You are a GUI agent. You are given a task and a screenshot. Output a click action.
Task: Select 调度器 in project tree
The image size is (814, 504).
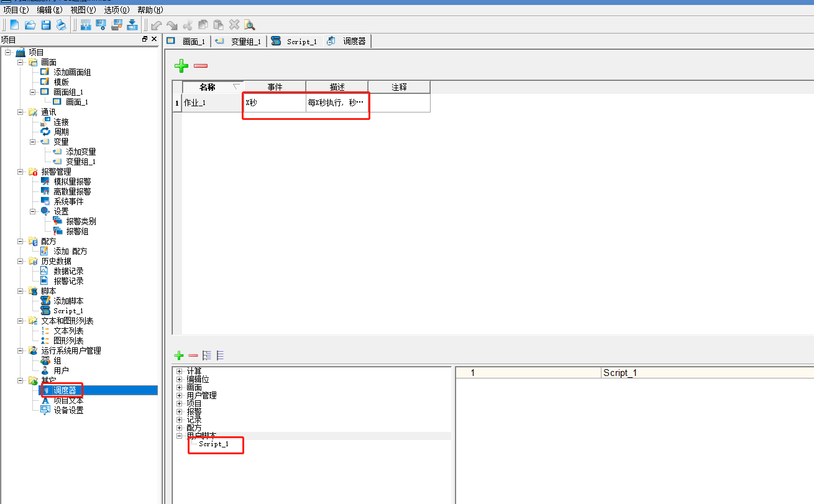pos(65,390)
